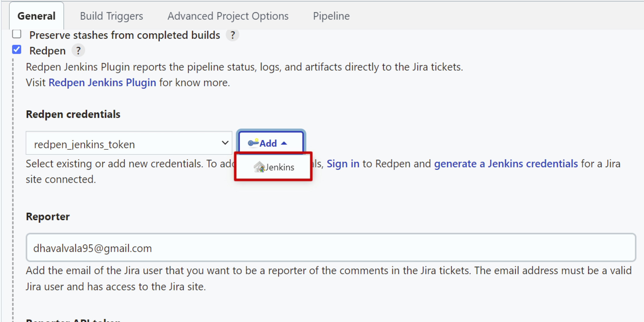Click the up-arrow caret beside Add

click(284, 143)
